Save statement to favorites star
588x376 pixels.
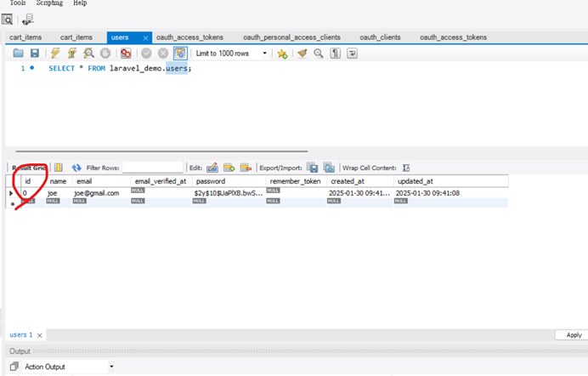(x=282, y=54)
